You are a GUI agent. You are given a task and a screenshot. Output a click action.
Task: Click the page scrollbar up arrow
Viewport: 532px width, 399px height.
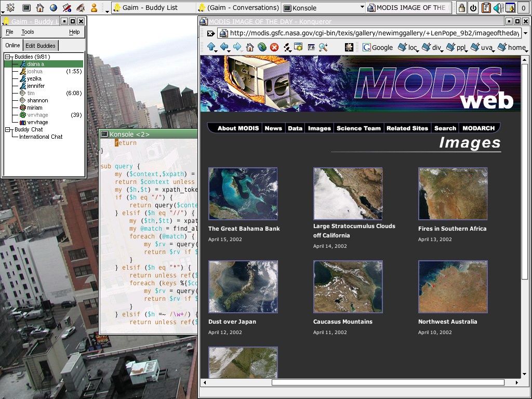point(525,60)
